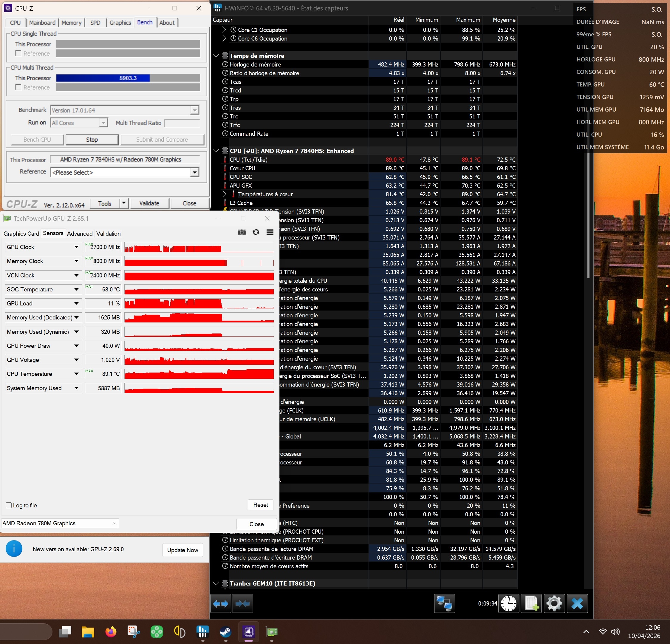
Task: Open Tools dropdown arrow in CPU-Z
Action: [x=124, y=203]
